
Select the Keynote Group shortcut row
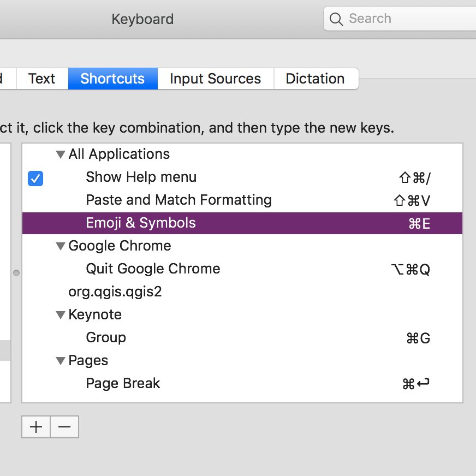pos(242,337)
